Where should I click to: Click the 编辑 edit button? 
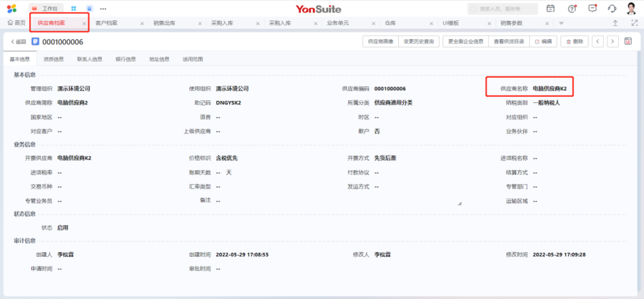[x=543, y=42]
